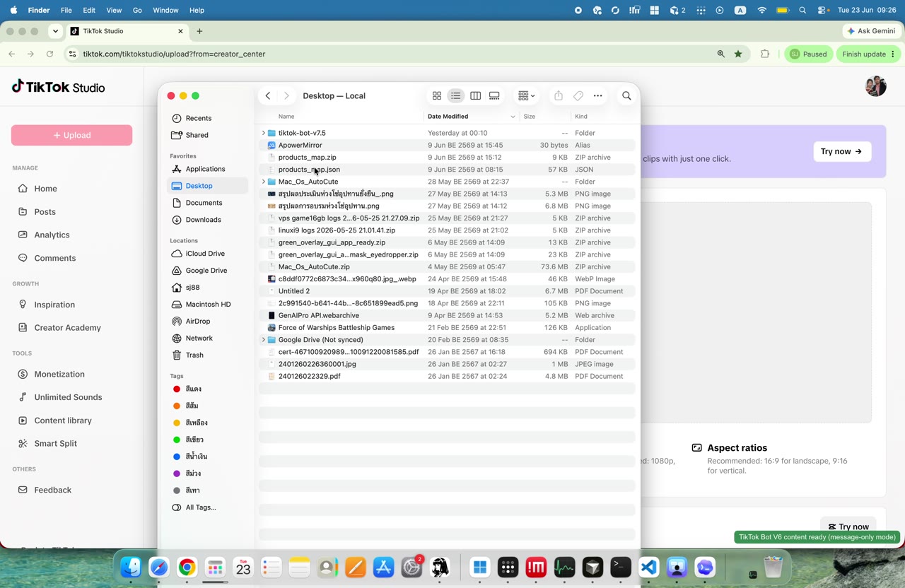The image size is (905, 588).
Task: Switch Finder to column view
Action: pyautogui.click(x=475, y=96)
